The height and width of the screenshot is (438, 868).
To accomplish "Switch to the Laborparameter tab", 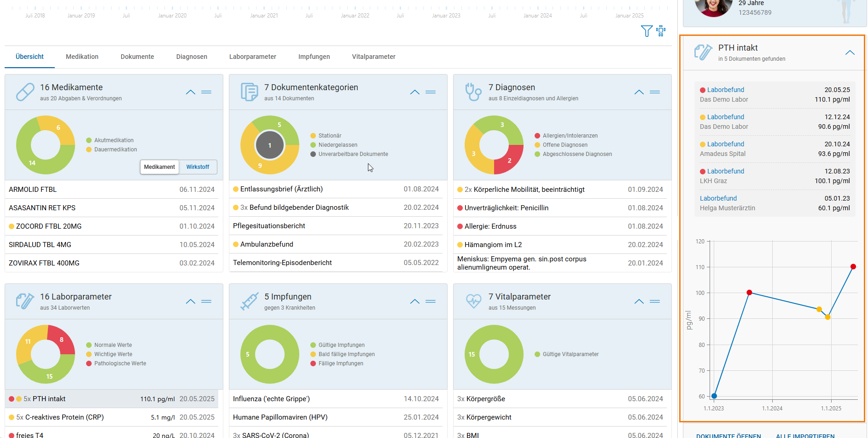I will click(252, 57).
